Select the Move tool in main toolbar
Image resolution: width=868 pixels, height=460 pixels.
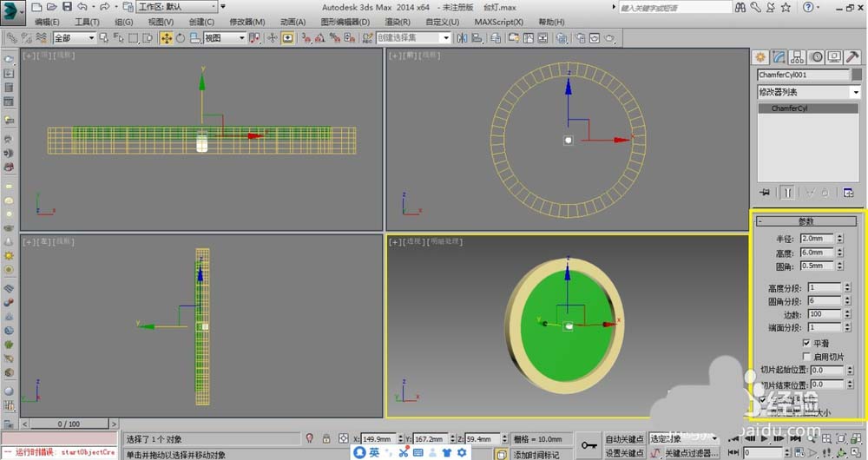pyautogui.click(x=167, y=38)
